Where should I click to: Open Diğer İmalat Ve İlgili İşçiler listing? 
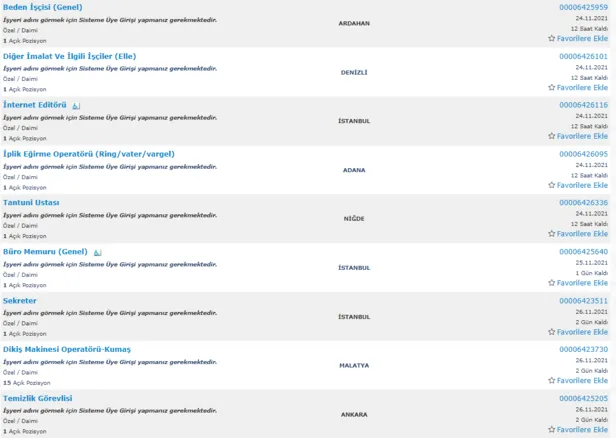[x=69, y=56]
